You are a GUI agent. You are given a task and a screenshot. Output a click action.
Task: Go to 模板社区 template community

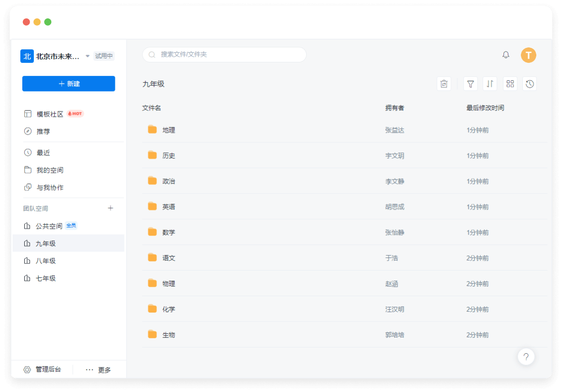click(50, 114)
